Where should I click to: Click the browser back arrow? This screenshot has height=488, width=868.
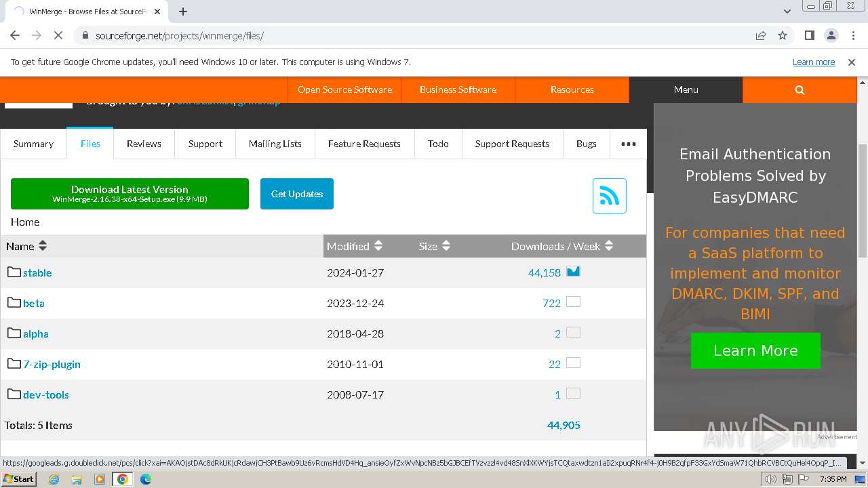(15, 35)
